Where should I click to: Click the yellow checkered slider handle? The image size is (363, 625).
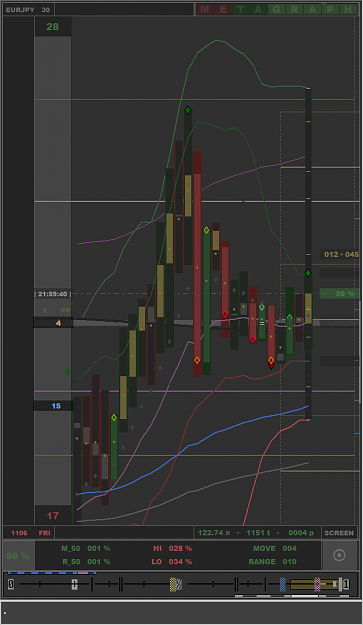(x=173, y=584)
